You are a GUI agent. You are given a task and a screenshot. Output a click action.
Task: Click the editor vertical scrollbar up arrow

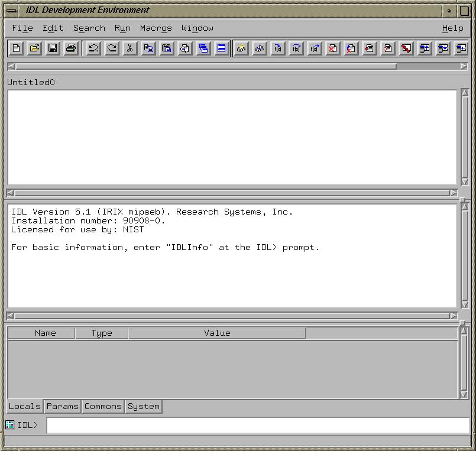click(465, 93)
